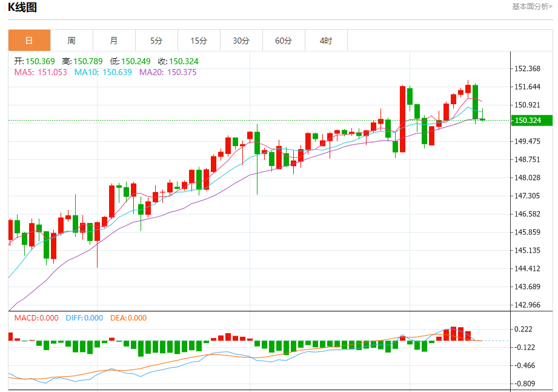The height and width of the screenshot is (392, 558).
Task: Click the MA5 151.053 legend label
Action: (x=41, y=72)
